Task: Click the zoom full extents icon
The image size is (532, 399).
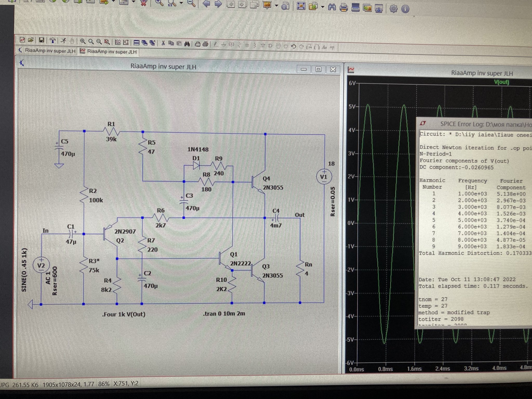Action: pos(107,42)
